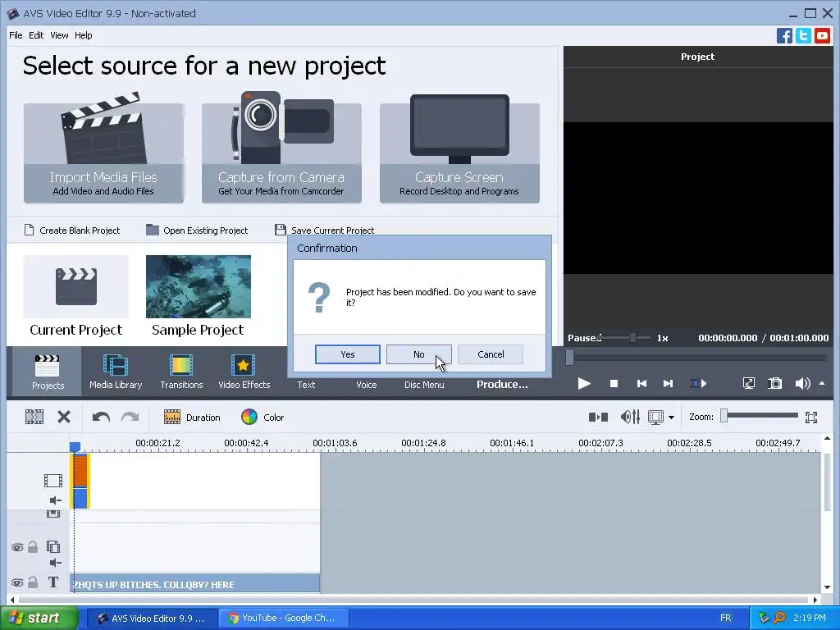Open the audio mixer icon

pos(630,417)
